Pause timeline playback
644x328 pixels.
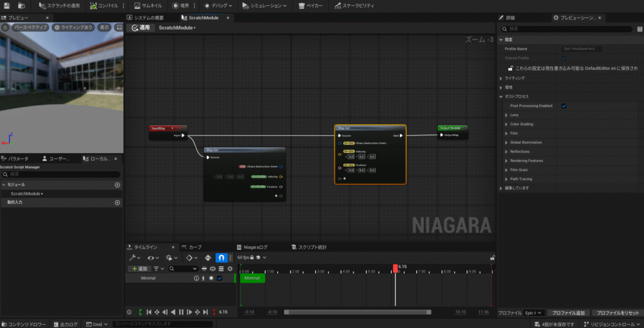pos(181,312)
